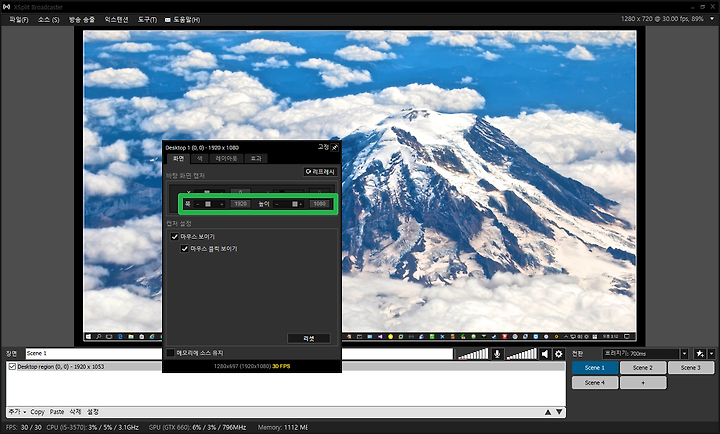Expand the 1280 x 720 resolution dropdown arrow
This screenshot has height=434, width=720.
(712, 19)
